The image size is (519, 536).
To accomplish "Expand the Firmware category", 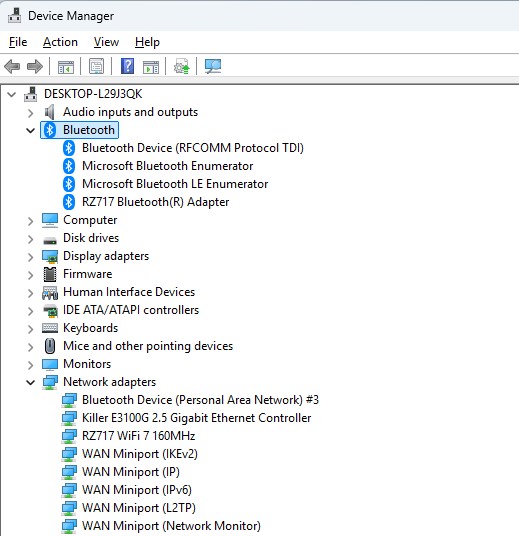I will (31, 275).
